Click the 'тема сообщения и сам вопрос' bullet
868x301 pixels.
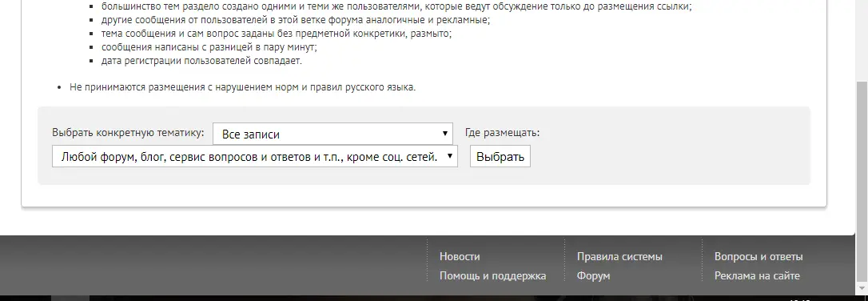click(277, 34)
